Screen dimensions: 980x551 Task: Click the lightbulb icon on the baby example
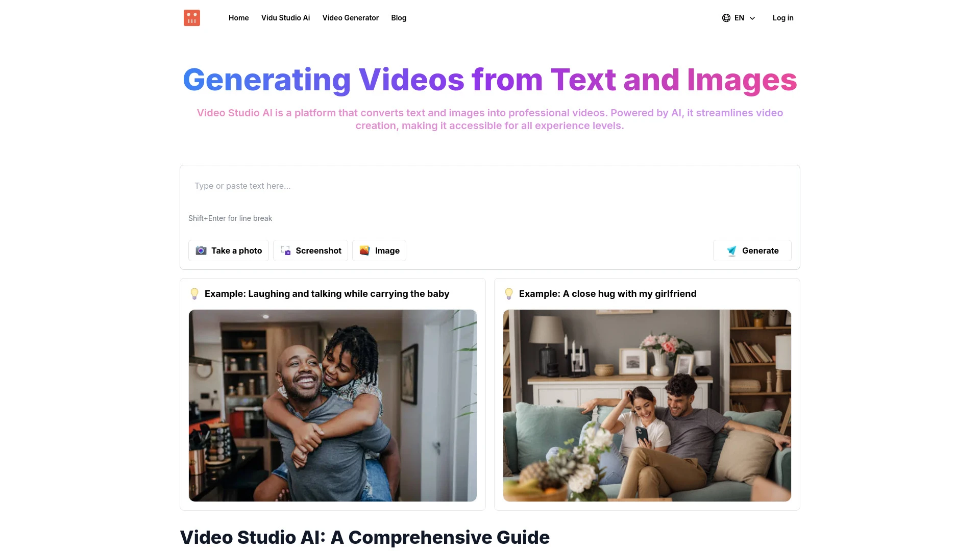pyautogui.click(x=194, y=293)
